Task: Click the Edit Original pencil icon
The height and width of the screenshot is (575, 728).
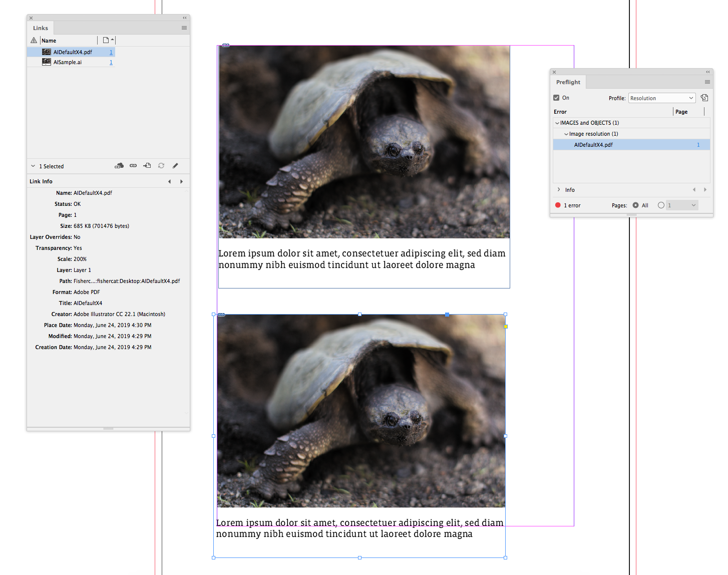Action: [x=175, y=166]
